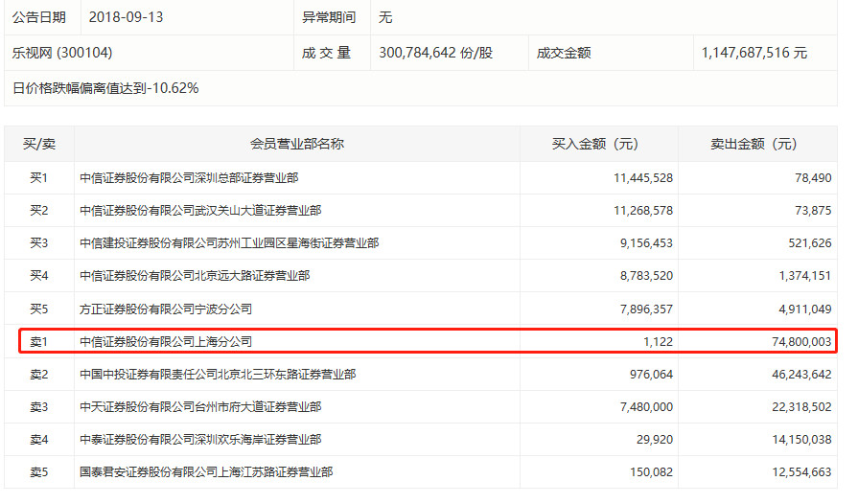Click sell amount 1,374,151

click(805, 276)
